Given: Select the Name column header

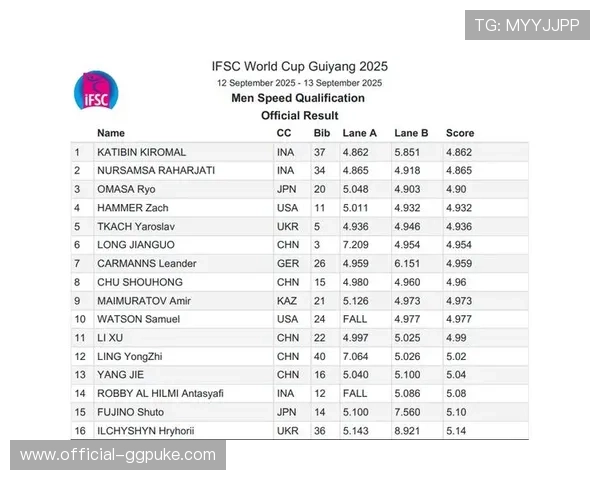Looking at the screenshot, I should tap(111, 133).
